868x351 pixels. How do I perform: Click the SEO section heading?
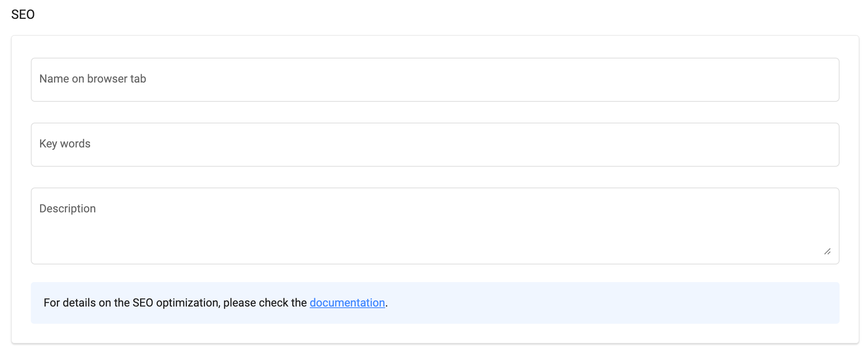click(23, 14)
